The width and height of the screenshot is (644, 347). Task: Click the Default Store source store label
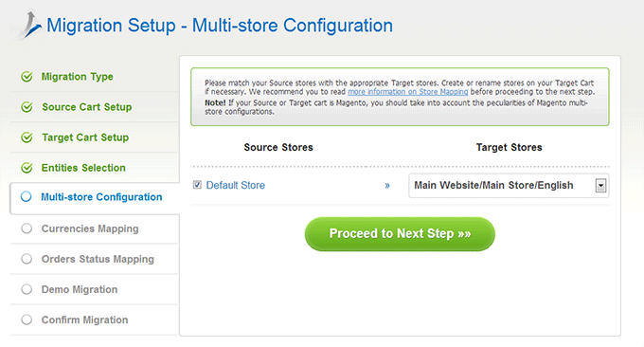(235, 186)
